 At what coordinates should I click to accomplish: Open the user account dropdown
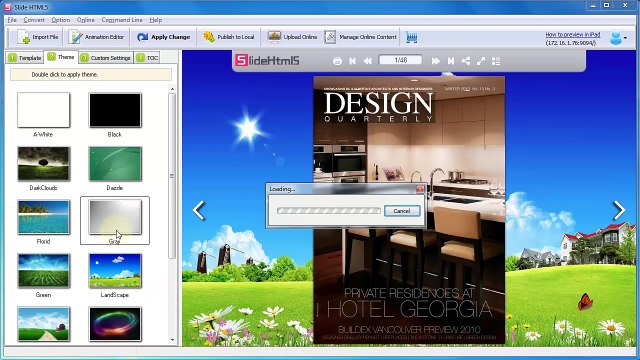[x=618, y=38]
